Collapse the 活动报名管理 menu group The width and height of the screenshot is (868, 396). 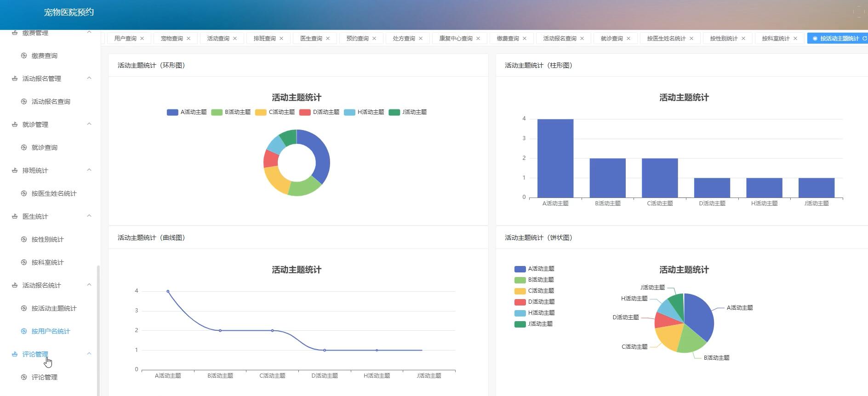[x=89, y=78]
